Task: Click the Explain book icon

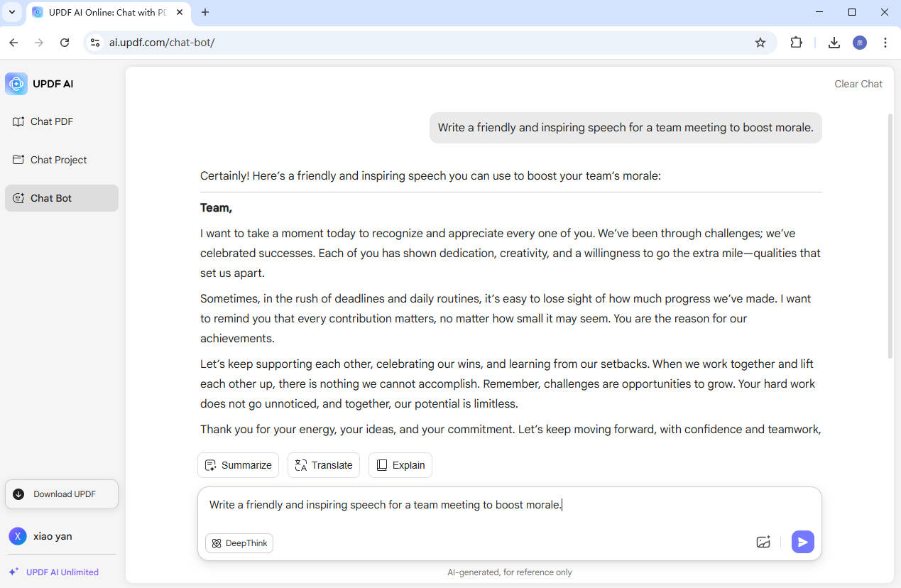Action: click(x=382, y=465)
